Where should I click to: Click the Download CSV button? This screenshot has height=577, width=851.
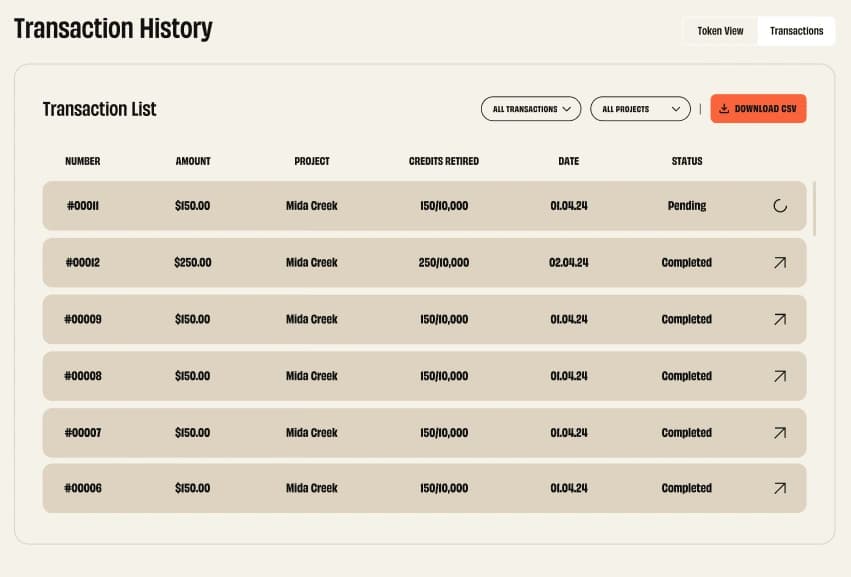point(758,108)
